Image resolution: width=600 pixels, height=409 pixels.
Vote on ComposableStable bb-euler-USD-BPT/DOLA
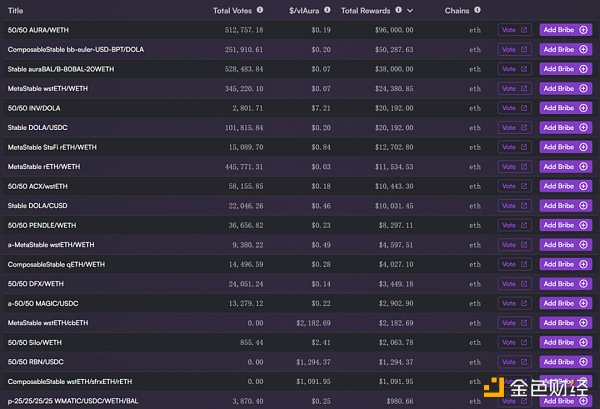pyautogui.click(x=514, y=49)
